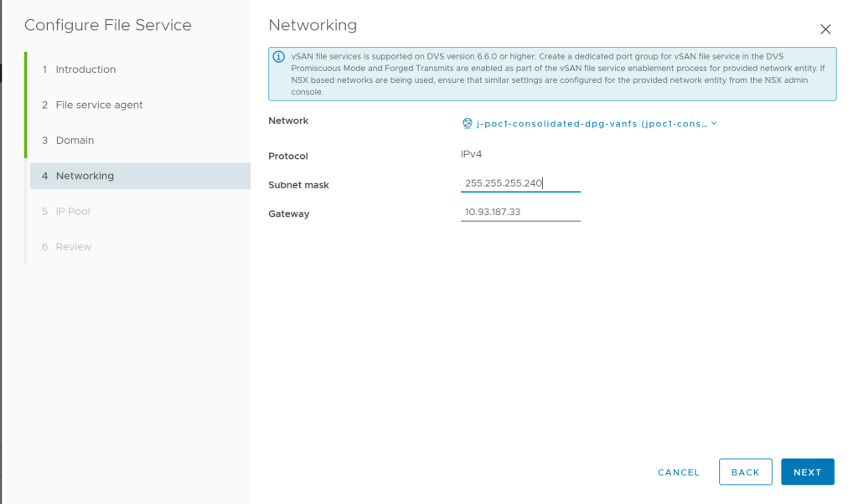Expand the Network dropdown chevron
The width and height of the screenshot is (858, 504).
[x=714, y=124]
